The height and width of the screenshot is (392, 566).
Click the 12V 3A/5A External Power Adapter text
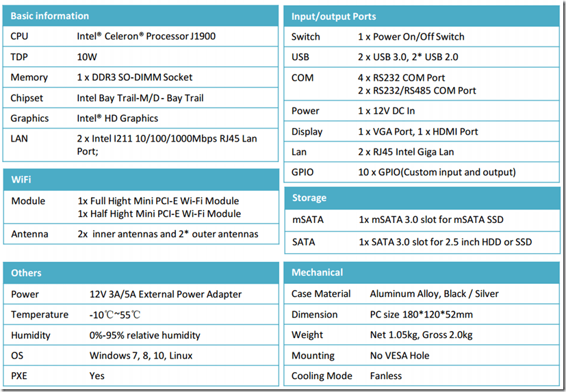click(x=165, y=294)
